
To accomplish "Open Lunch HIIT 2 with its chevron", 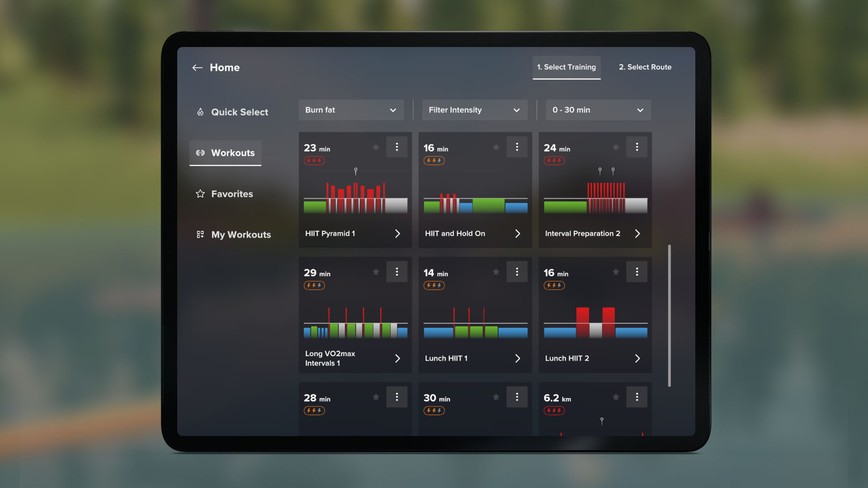I will pos(637,358).
